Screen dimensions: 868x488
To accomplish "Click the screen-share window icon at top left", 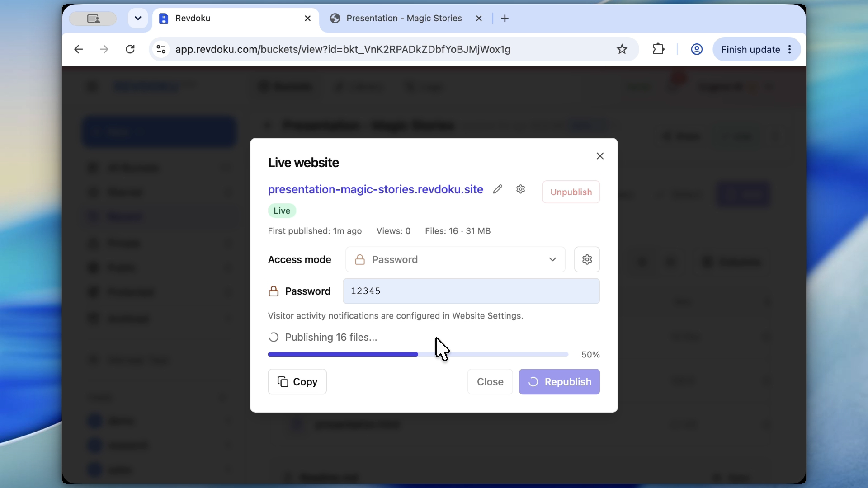I will tap(93, 19).
